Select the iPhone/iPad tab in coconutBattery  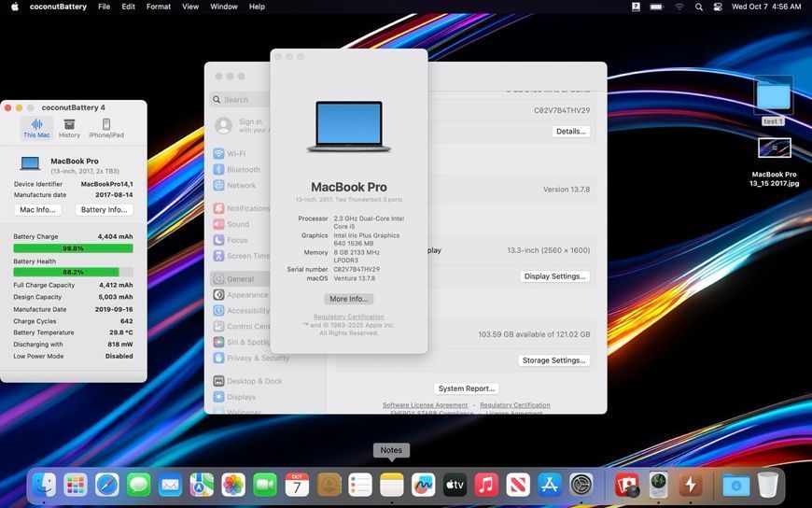click(106, 128)
